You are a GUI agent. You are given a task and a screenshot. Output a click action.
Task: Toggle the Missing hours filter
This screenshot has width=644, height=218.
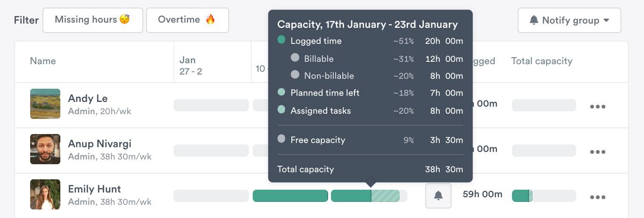click(x=92, y=20)
